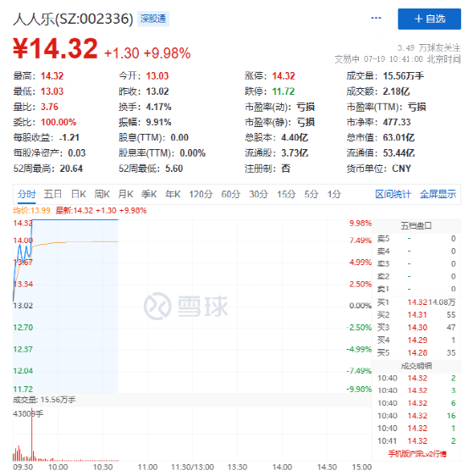Screen dimensions: 468x476
Task: Click the 买3 order row at 14.30
Action: pyautogui.click(x=416, y=327)
